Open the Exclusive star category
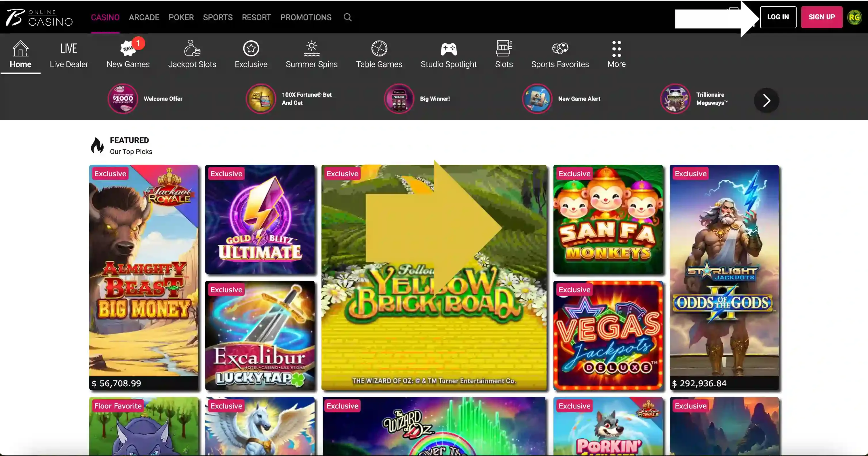The image size is (868, 456). (251, 55)
